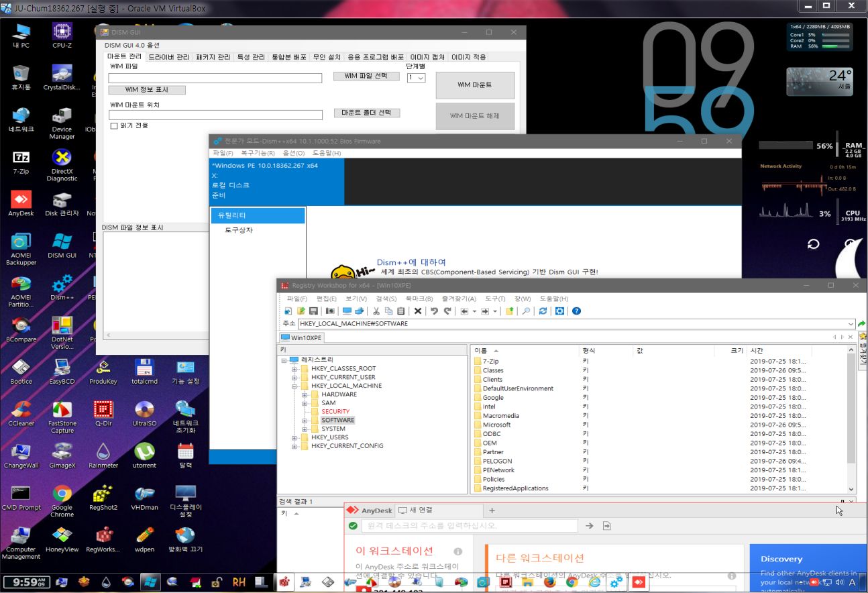This screenshot has width=868, height=593.
Task: Select the DirectX Diagnostic desktop icon
Action: click(x=62, y=166)
